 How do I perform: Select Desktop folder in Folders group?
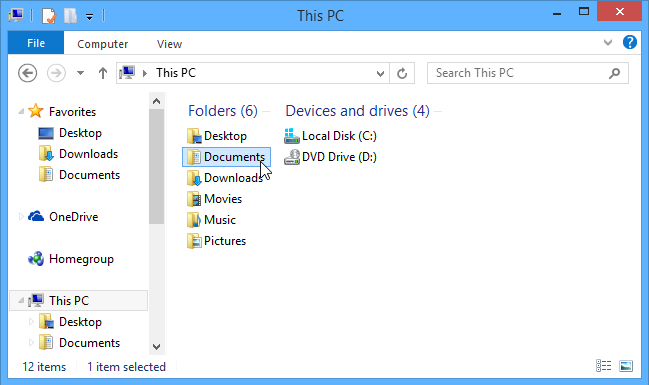tap(217, 136)
